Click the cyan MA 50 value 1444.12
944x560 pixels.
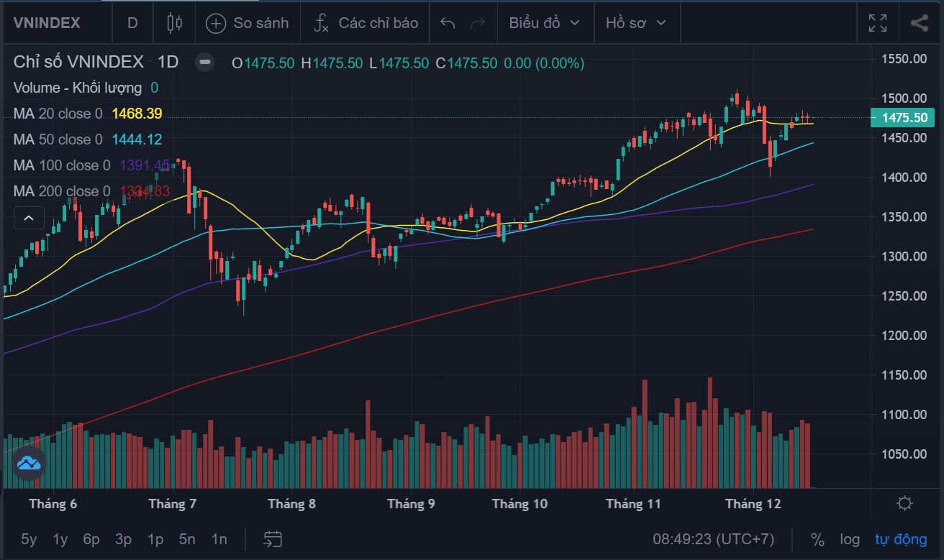(137, 139)
